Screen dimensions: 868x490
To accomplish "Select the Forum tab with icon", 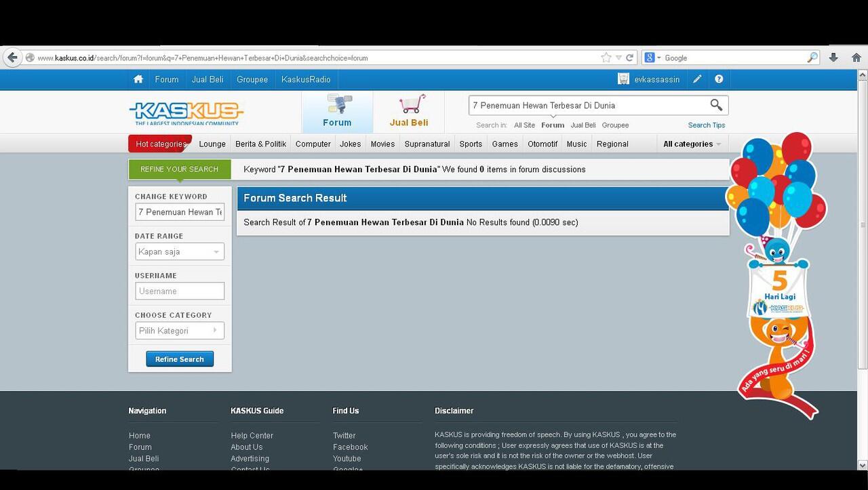I will coord(337,112).
